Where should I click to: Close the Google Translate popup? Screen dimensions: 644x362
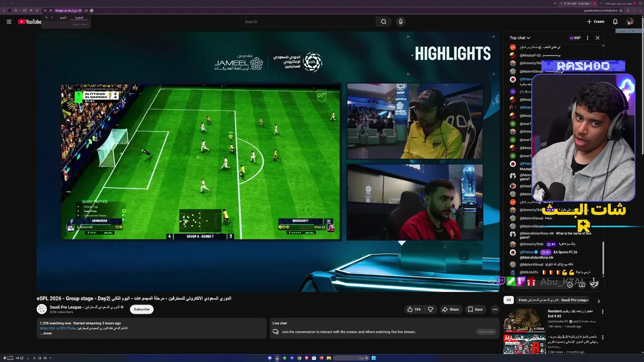click(46, 17)
